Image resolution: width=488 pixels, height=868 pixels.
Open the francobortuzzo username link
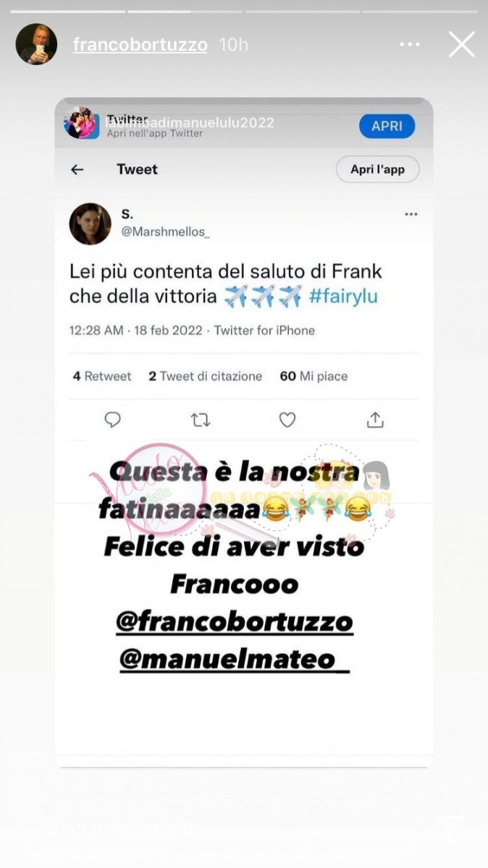pos(140,45)
